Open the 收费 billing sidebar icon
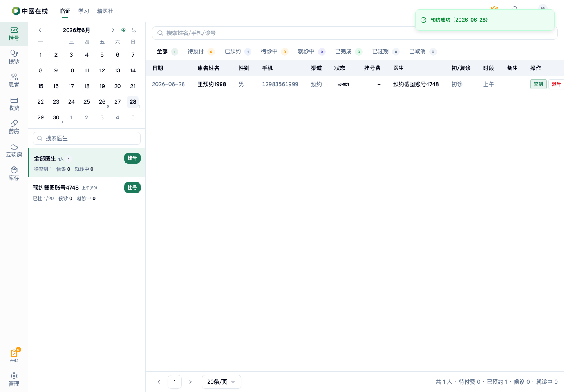 [14, 104]
